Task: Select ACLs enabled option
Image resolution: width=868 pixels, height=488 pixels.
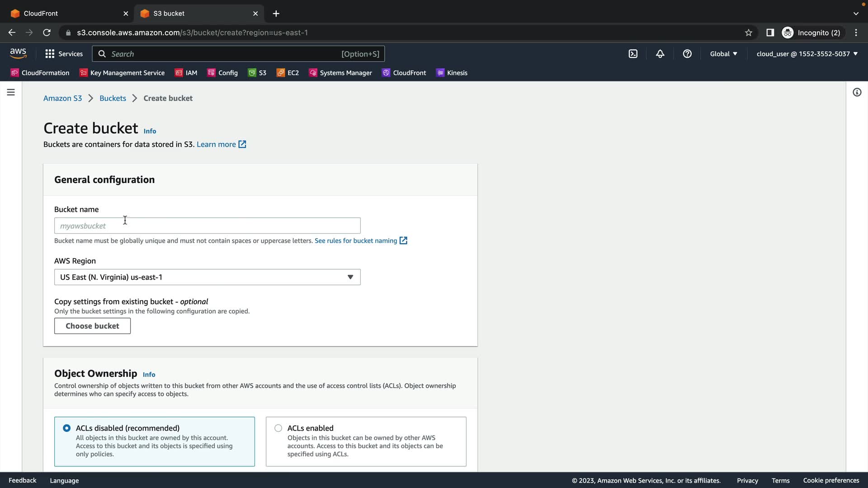Action: coord(278,428)
